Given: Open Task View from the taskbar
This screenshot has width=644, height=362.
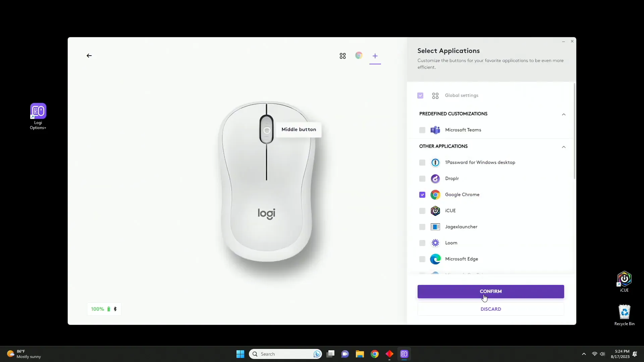Looking at the screenshot, I should [x=330, y=354].
